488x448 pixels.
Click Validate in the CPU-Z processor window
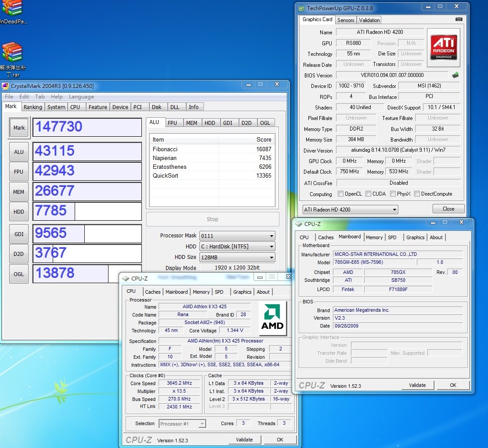pyautogui.click(x=244, y=440)
